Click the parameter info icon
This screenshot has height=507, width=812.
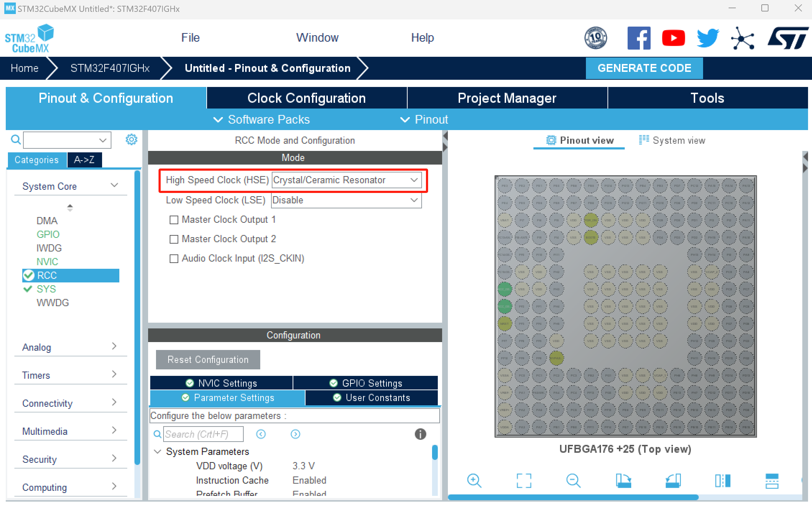pyautogui.click(x=420, y=434)
